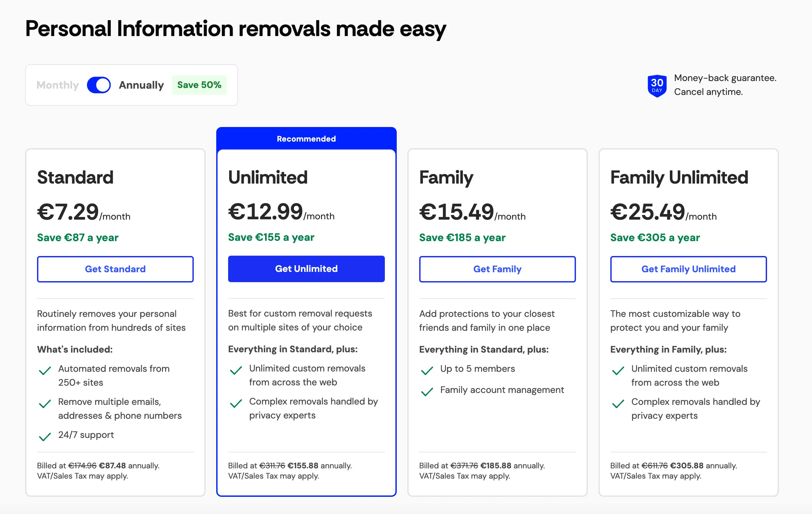Viewport: 812px width, 514px height.
Task: Click checkmark beside Automated removals from 250+ sites
Action: pos(45,371)
